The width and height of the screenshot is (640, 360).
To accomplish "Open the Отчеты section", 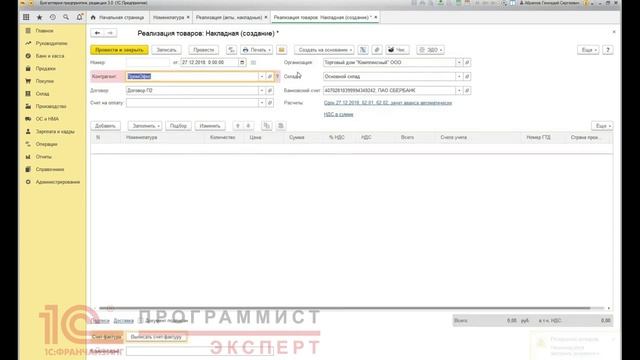I will click(x=43, y=157).
